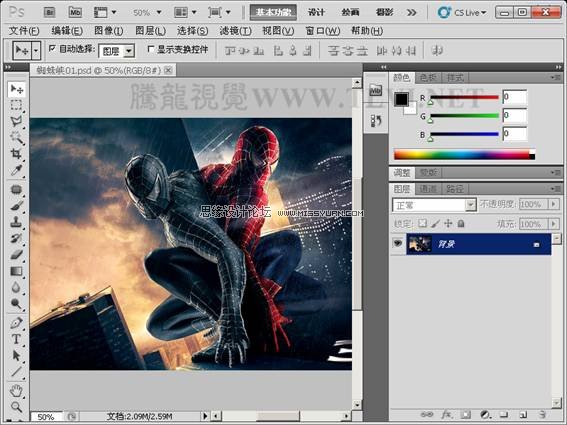Select the Eyedropper tool
The width and height of the screenshot is (567, 425).
(16, 170)
